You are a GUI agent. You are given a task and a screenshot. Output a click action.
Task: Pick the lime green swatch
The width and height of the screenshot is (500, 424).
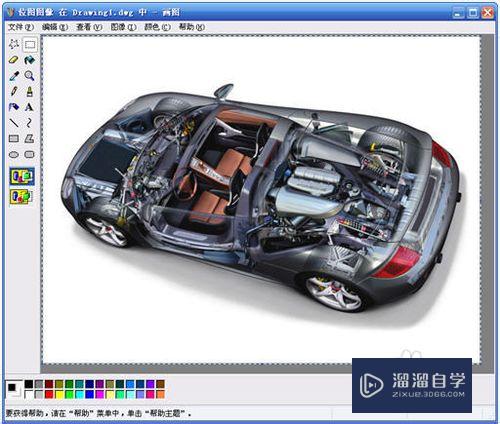click(x=69, y=395)
